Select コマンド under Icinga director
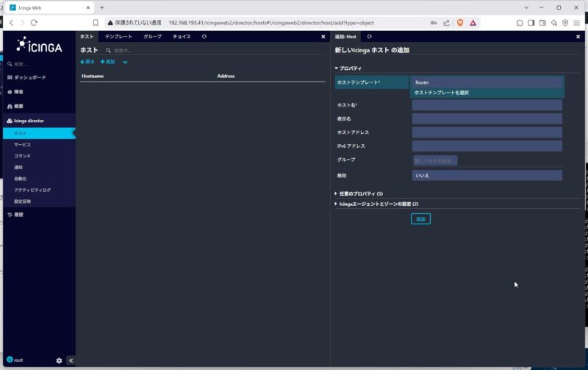Image resolution: width=588 pixels, height=370 pixels. (23, 156)
